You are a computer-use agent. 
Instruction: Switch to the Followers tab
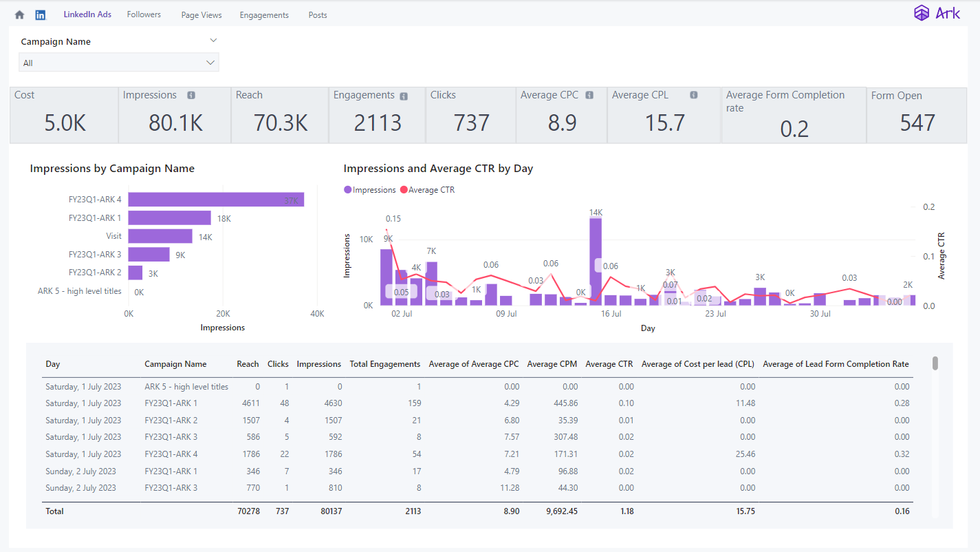[144, 14]
